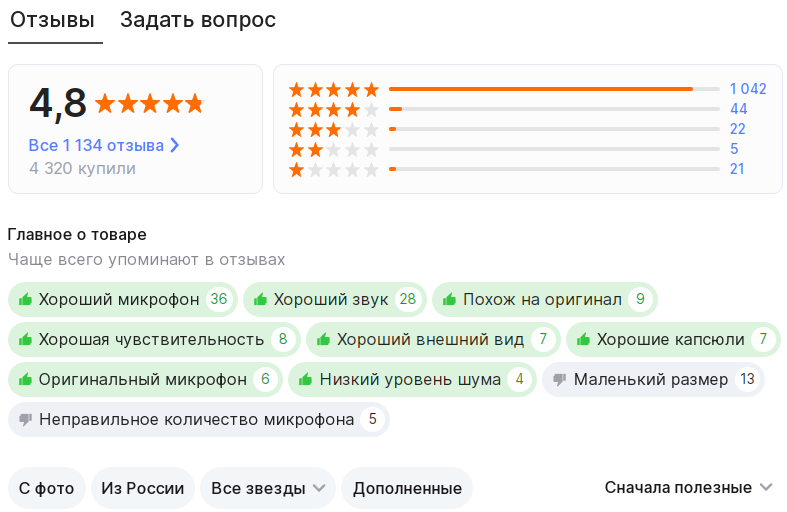787x512 pixels.
Task: Open the Все 1 134 отзыва link
Action: pos(96,145)
